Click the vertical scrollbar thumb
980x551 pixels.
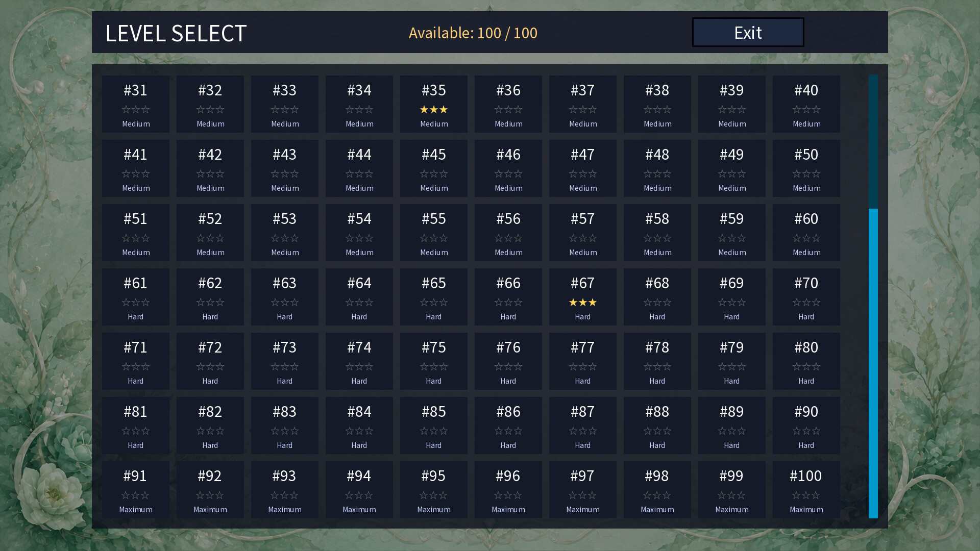(x=873, y=363)
